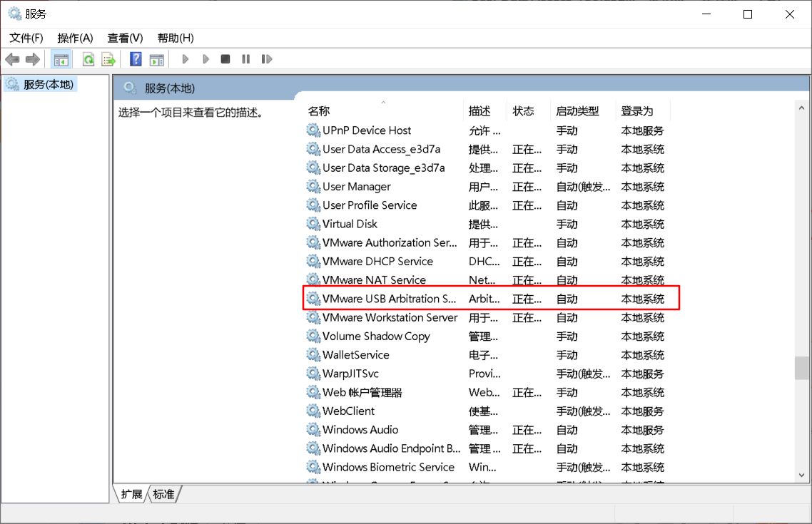Screen dimensions: 812x524
Task: Click the gear icon beside WalletService
Action: pos(313,354)
